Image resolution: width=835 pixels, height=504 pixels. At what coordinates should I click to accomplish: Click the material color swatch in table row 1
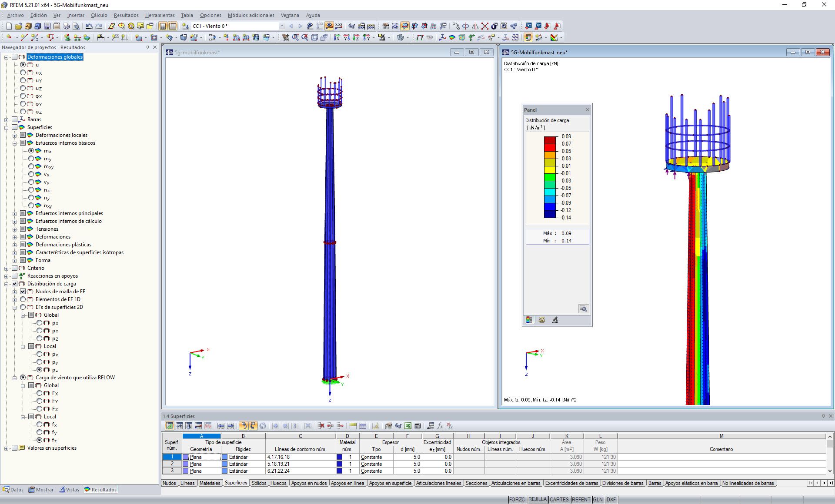coord(339,457)
